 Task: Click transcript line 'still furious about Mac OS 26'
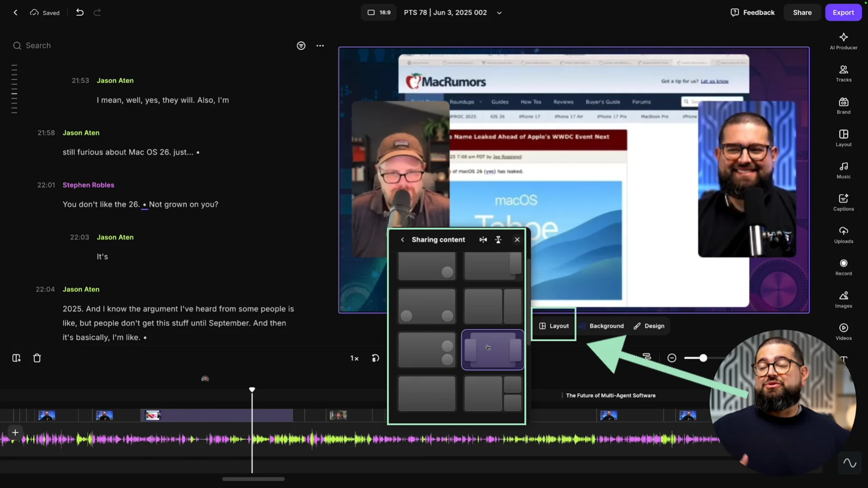pyautogui.click(x=131, y=152)
